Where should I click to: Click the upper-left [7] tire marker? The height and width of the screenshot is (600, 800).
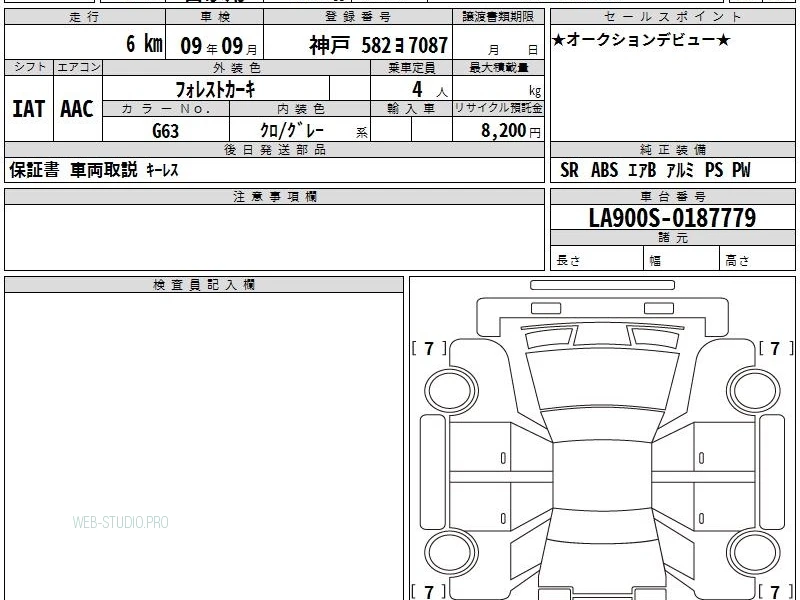(429, 348)
